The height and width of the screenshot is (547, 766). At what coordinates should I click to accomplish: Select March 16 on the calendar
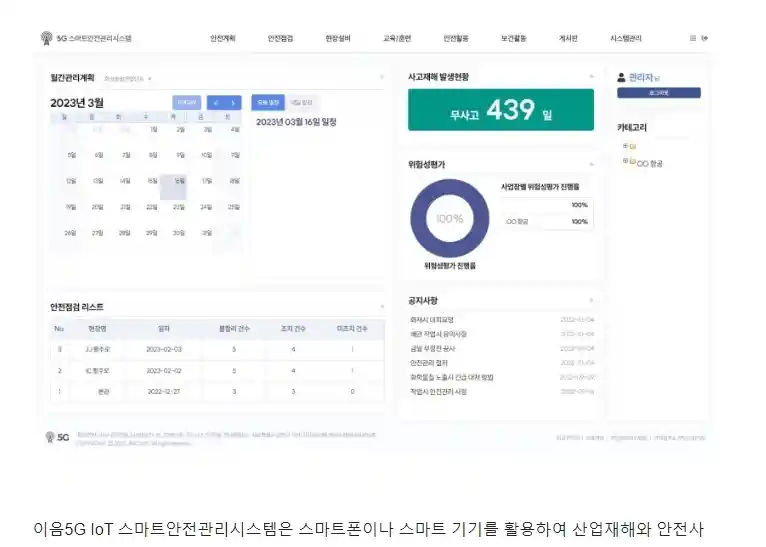179,181
